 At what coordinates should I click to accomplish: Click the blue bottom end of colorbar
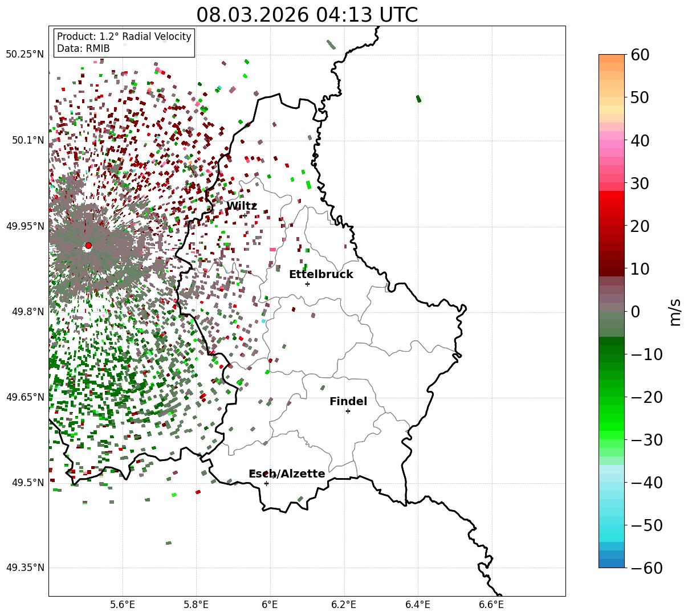pyautogui.click(x=612, y=564)
